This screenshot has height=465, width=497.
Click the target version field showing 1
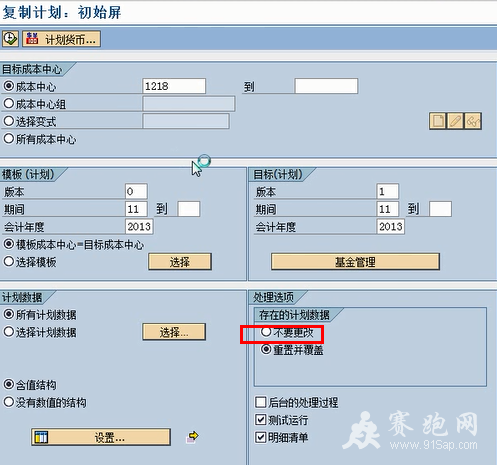[x=387, y=191]
